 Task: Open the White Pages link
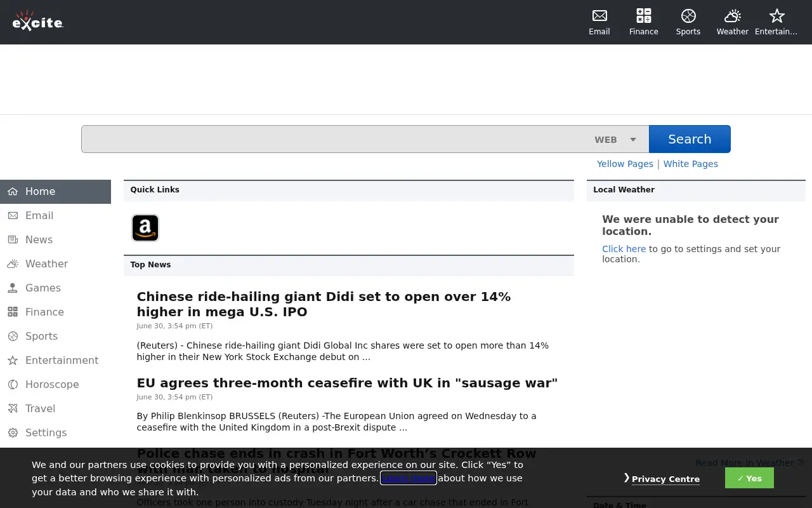coord(691,164)
